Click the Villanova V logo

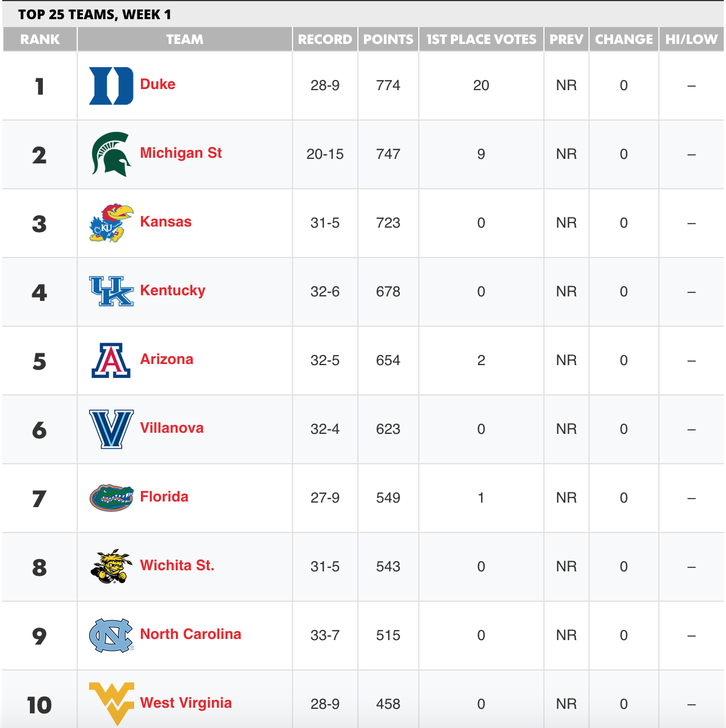(111, 429)
